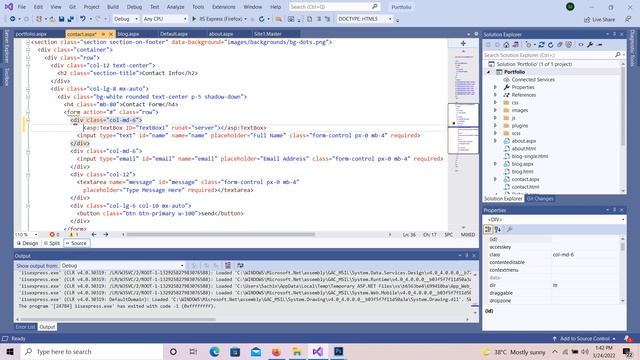Click Add to Source Control in status bar

coord(585,339)
